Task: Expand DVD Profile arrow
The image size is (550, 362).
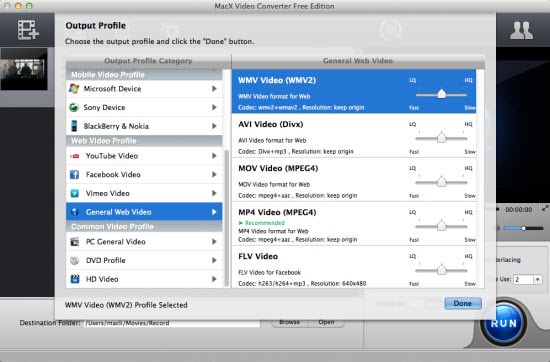Action: coord(214,260)
